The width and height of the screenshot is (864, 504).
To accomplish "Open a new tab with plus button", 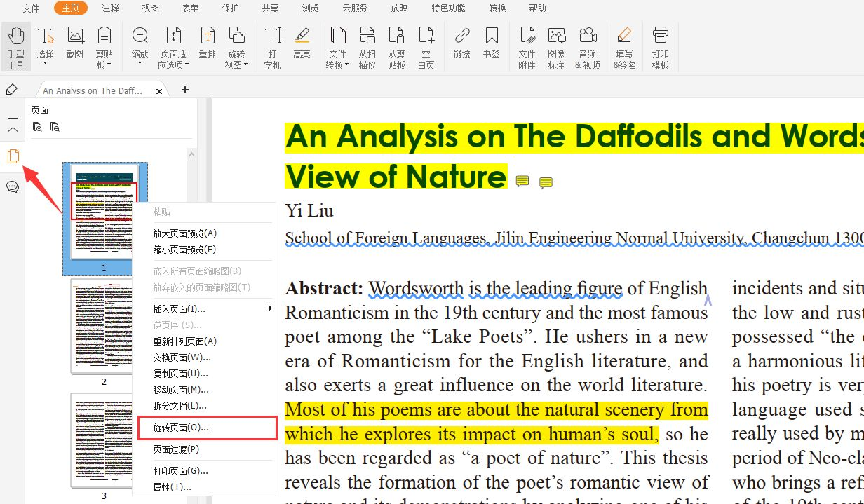I will click(x=185, y=90).
